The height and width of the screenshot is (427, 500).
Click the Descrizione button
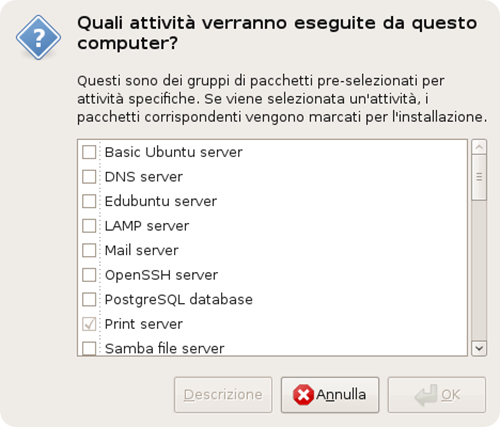(x=223, y=395)
